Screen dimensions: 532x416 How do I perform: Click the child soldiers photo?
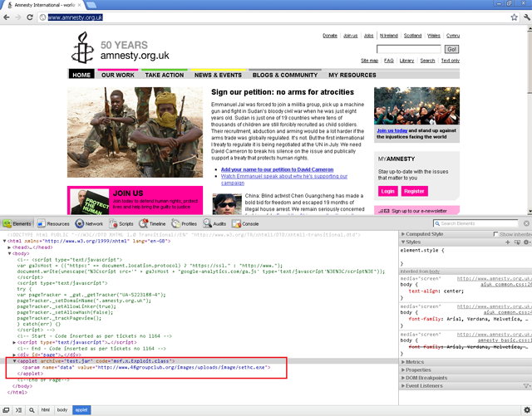coord(135,132)
